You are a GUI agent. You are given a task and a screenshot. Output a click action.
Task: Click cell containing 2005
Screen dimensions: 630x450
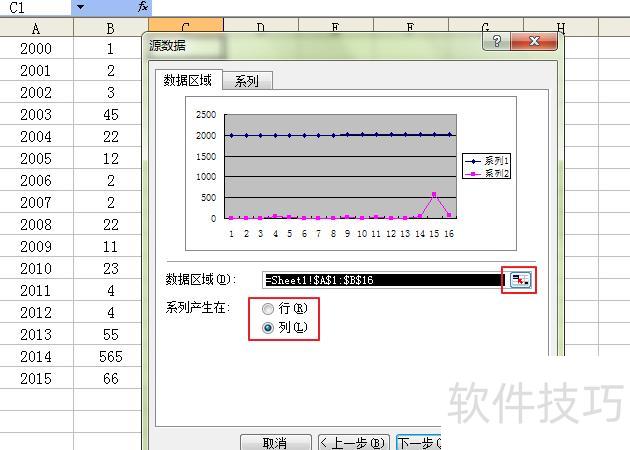(x=36, y=159)
